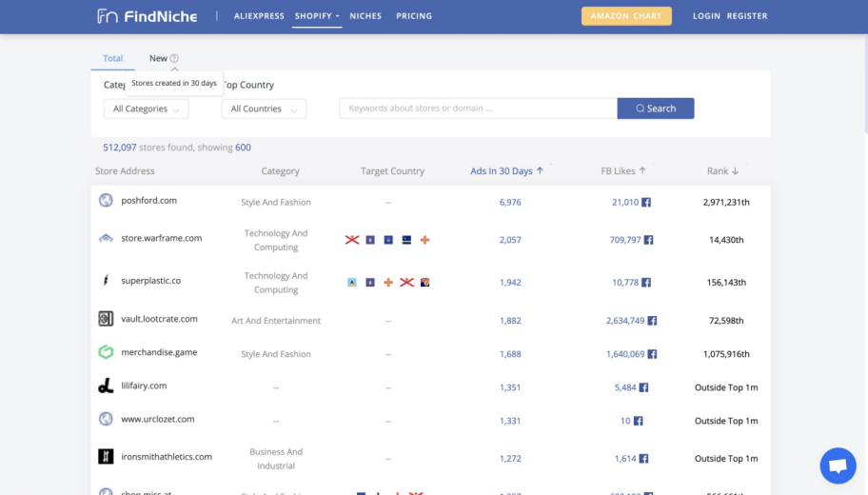Open lilifairy.com store link

pyautogui.click(x=144, y=386)
